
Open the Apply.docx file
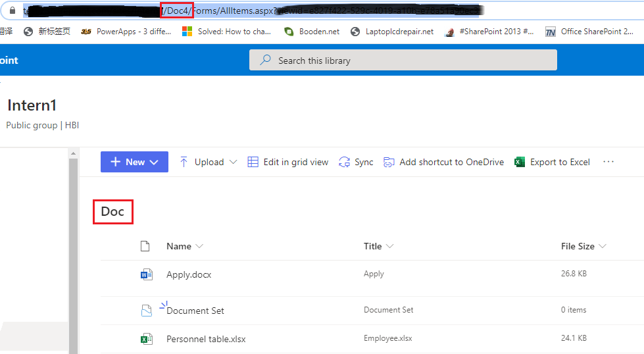189,275
